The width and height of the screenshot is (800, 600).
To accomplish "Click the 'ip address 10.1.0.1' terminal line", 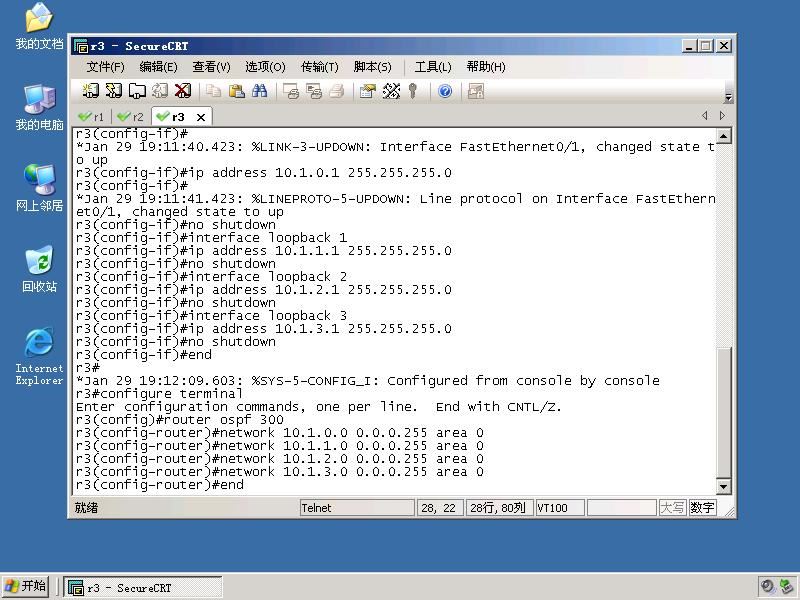I will [x=264, y=173].
